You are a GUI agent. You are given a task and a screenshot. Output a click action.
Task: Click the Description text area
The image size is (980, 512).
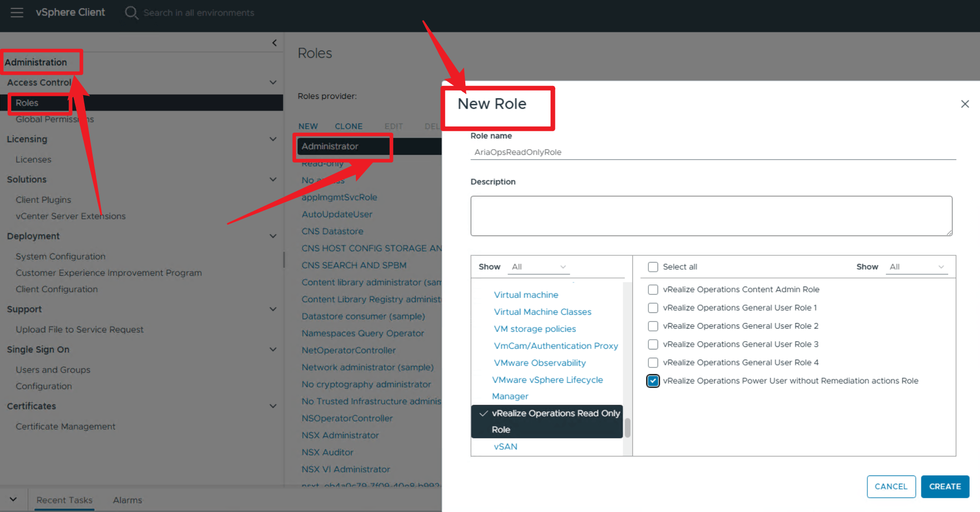point(711,216)
